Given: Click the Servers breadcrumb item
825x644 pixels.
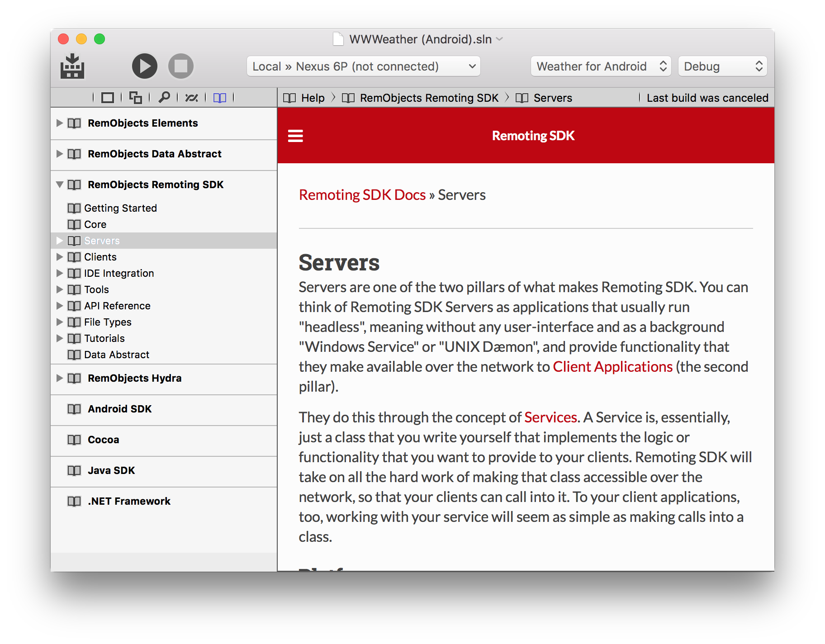Looking at the screenshot, I should point(553,98).
